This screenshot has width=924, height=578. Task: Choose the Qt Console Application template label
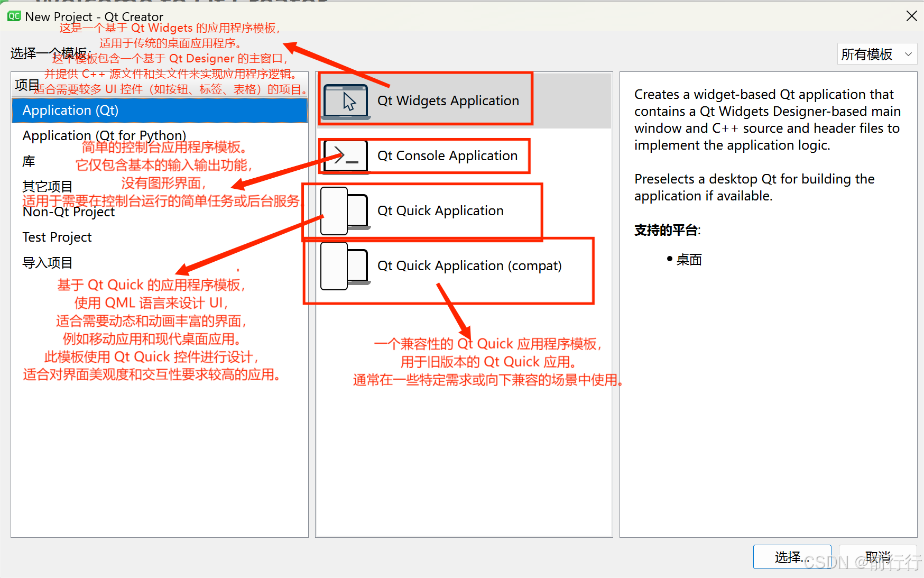point(447,155)
